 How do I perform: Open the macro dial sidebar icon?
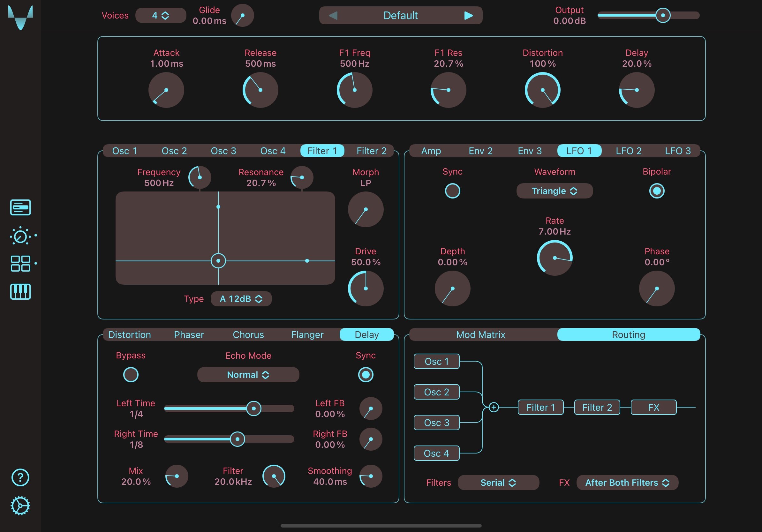(20, 236)
